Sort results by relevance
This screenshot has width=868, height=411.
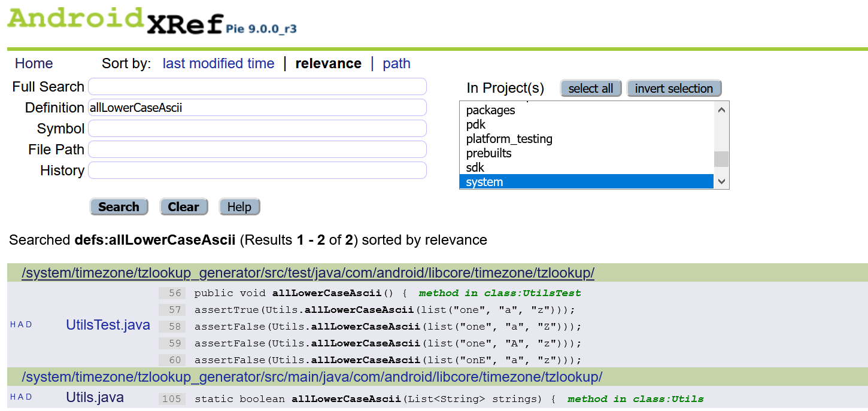(329, 63)
